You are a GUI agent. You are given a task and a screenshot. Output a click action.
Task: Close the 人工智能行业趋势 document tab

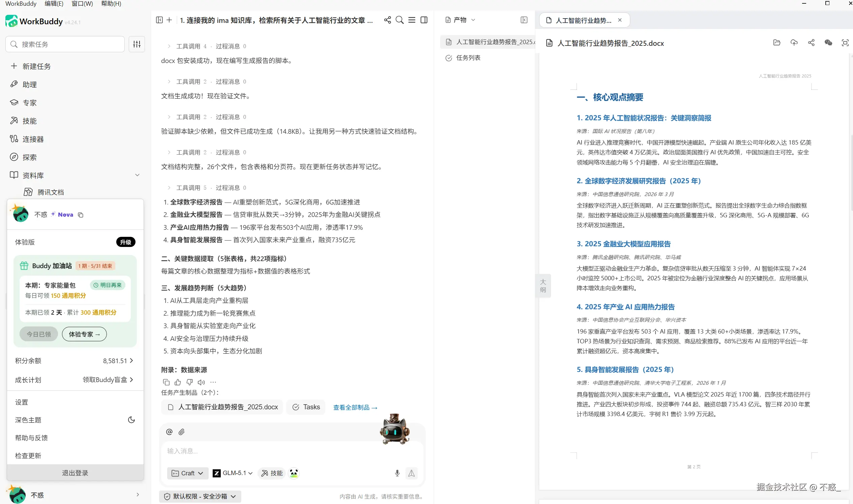(620, 20)
